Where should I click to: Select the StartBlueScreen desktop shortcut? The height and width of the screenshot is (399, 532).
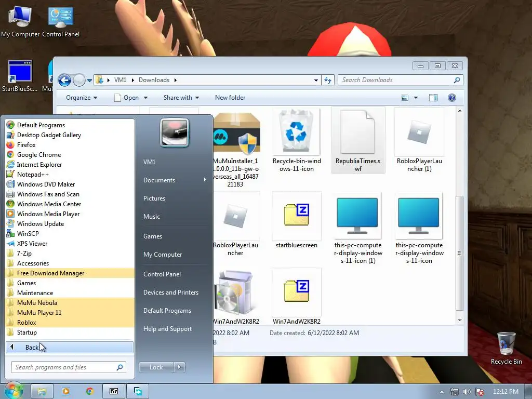(20, 76)
